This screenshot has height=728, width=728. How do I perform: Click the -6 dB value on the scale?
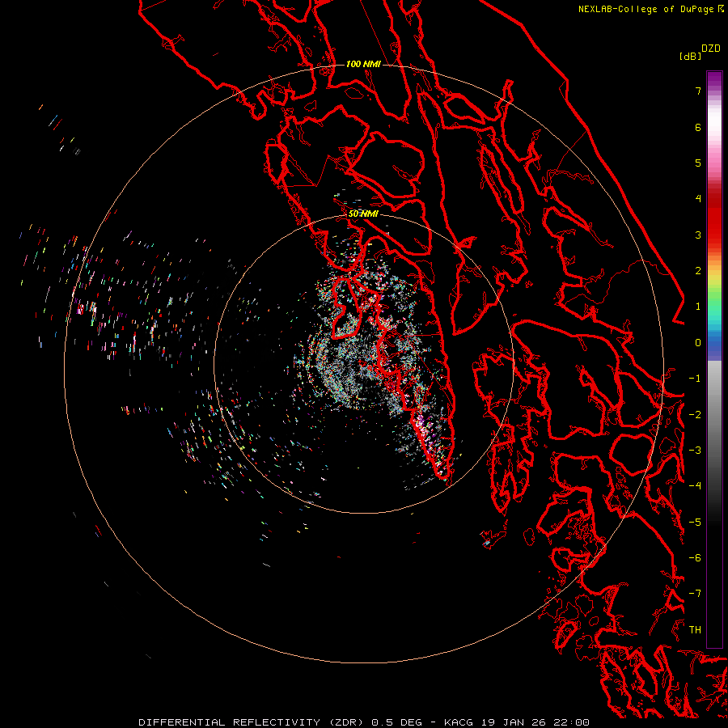(x=695, y=558)
